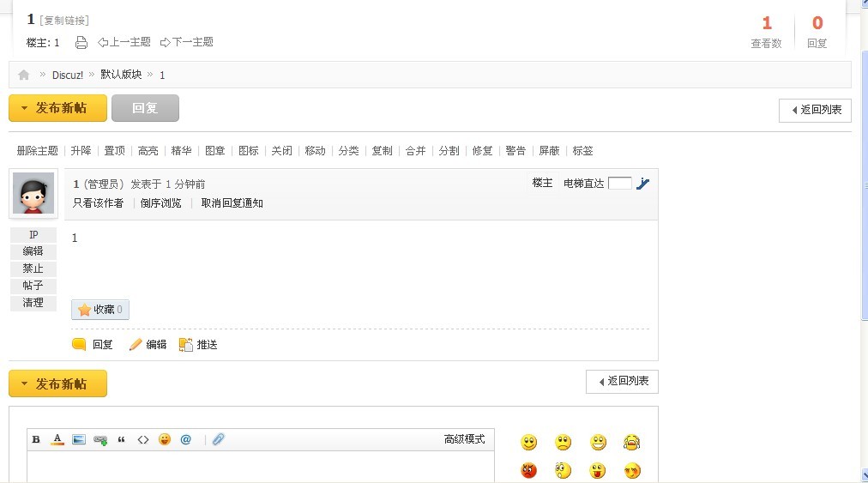
Task: Click 回复 with speech bubble icon
Action: [93, 345]
